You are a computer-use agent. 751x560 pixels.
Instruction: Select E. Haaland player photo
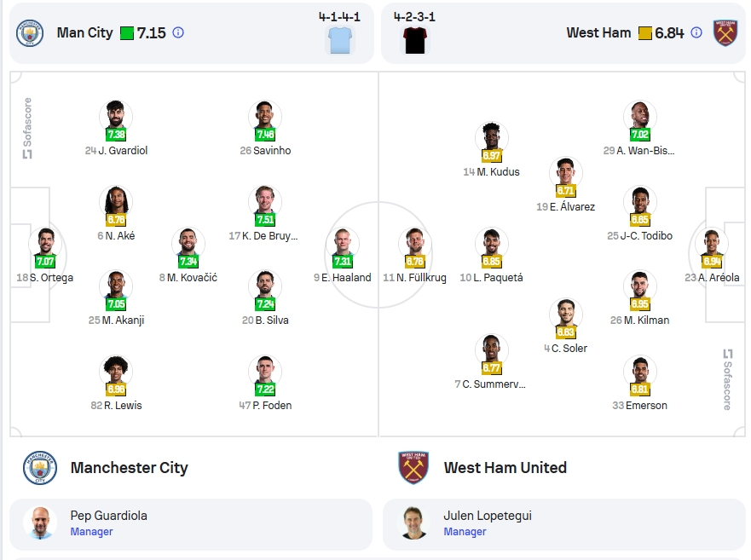[x=343, y=244]
